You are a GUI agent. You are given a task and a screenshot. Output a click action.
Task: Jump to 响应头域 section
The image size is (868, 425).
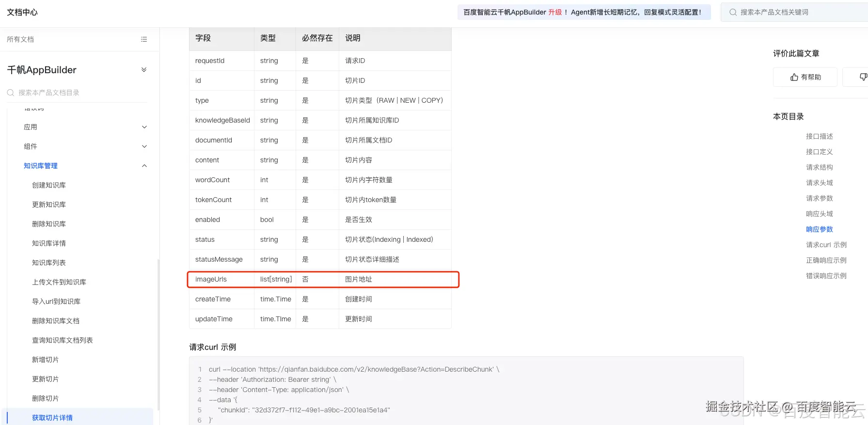820,214
